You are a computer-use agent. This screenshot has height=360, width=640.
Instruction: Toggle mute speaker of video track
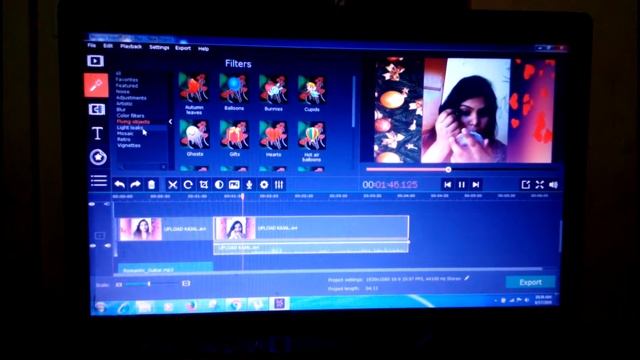coord(107,246)
